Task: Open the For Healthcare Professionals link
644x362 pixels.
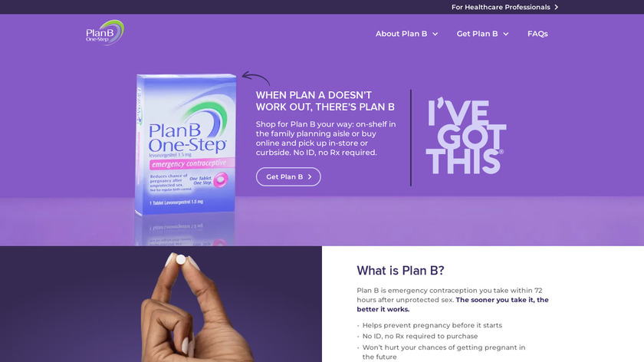Action: click(x=504, y=7)
